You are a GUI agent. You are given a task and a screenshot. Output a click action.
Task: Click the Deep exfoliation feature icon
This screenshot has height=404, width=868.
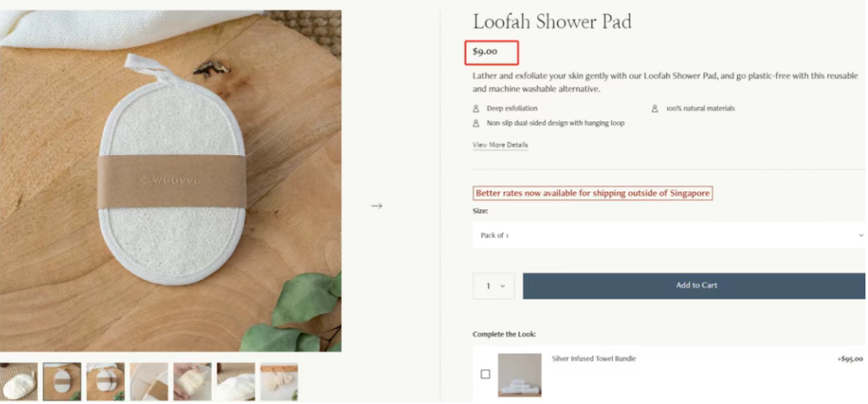point(476,109)
